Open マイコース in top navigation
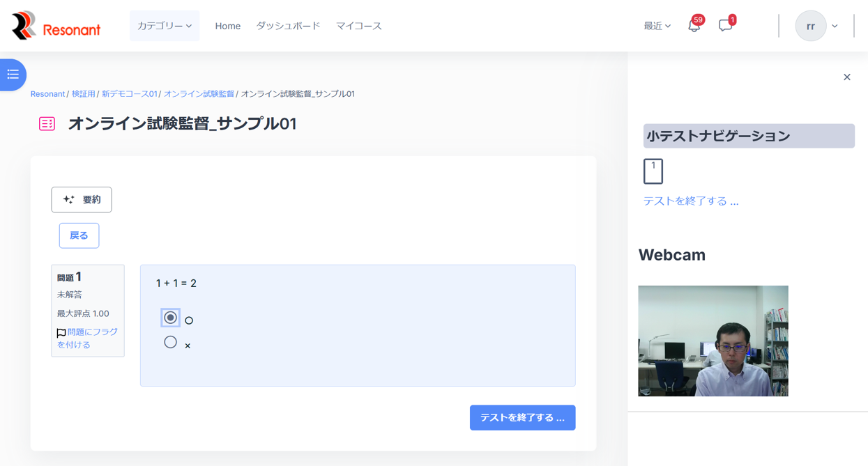Screen dimensions: 868x466 (x=358, y=26)
